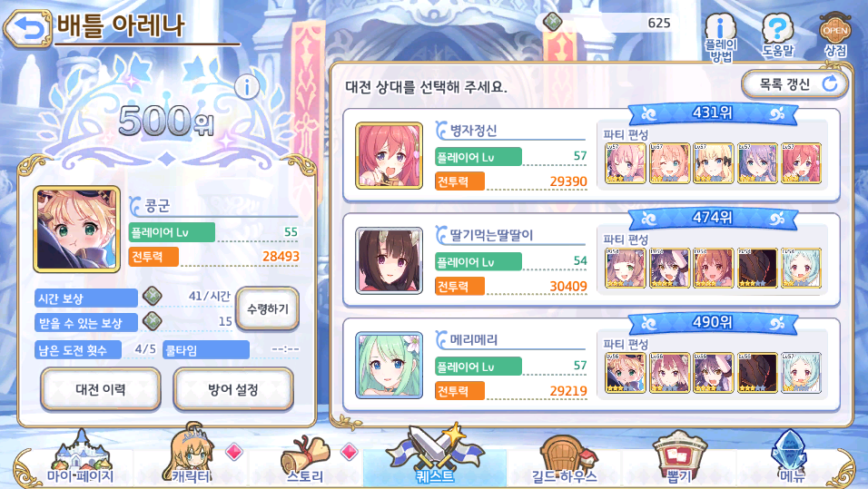
Task: Open 플레이 방법 info icon
Action: click(720, 36)
